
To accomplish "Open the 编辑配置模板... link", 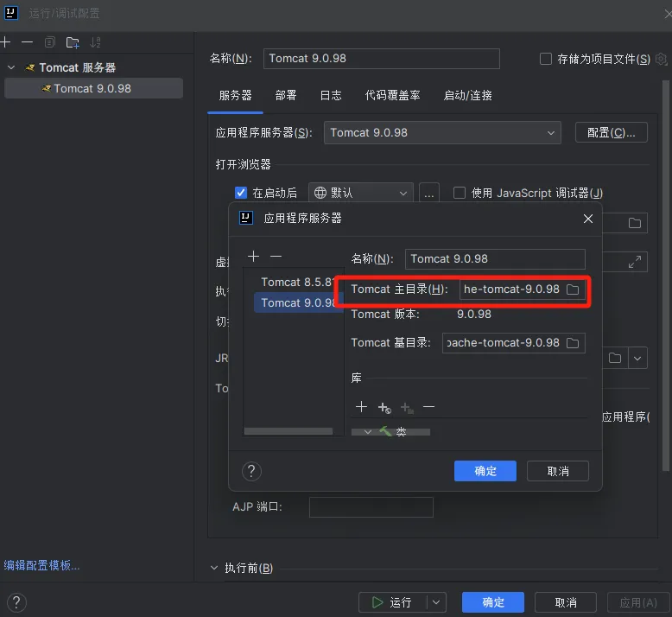I will coord(42,565).
